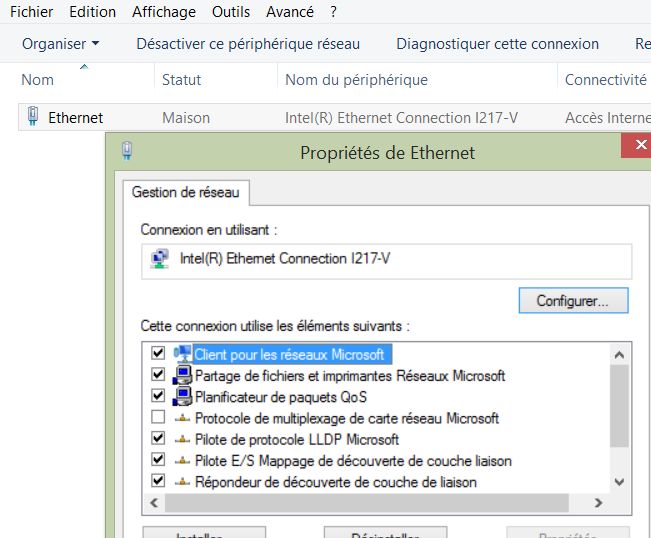Click the Planificateur de paquets QoS icon

(x=182, y=396)
